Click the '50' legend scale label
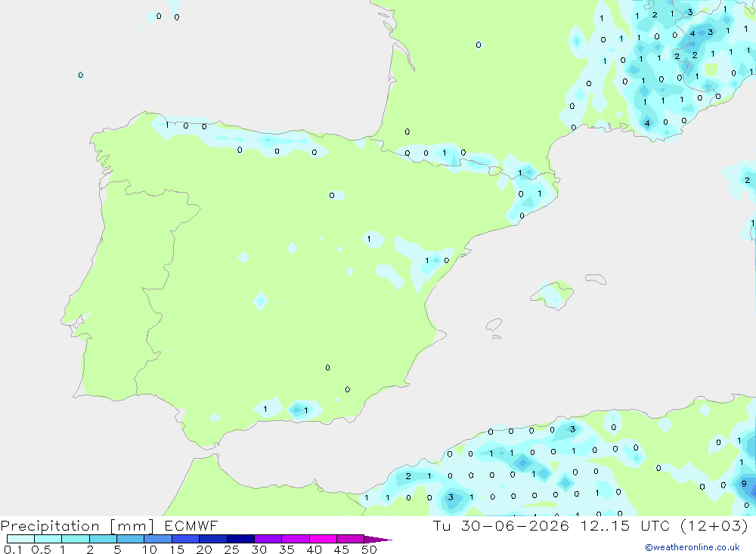This screenshot has width=756, height=554. [x=369, y=549]
